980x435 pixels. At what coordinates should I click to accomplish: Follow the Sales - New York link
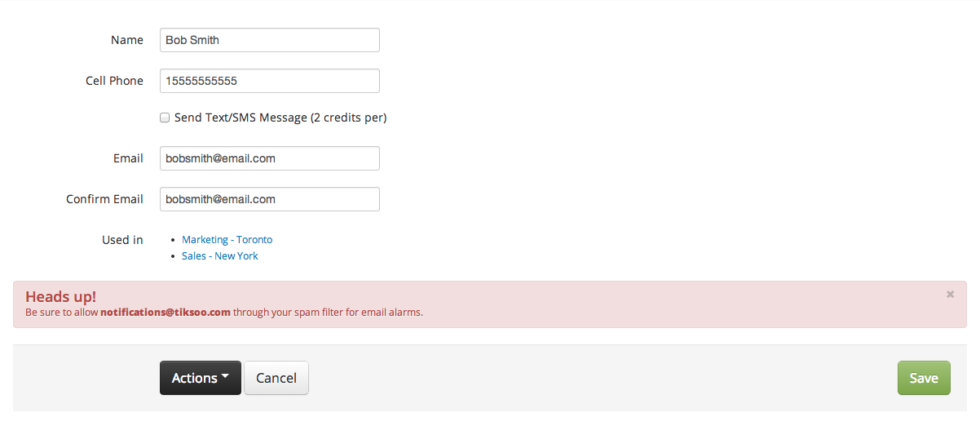tap(219, 256)
